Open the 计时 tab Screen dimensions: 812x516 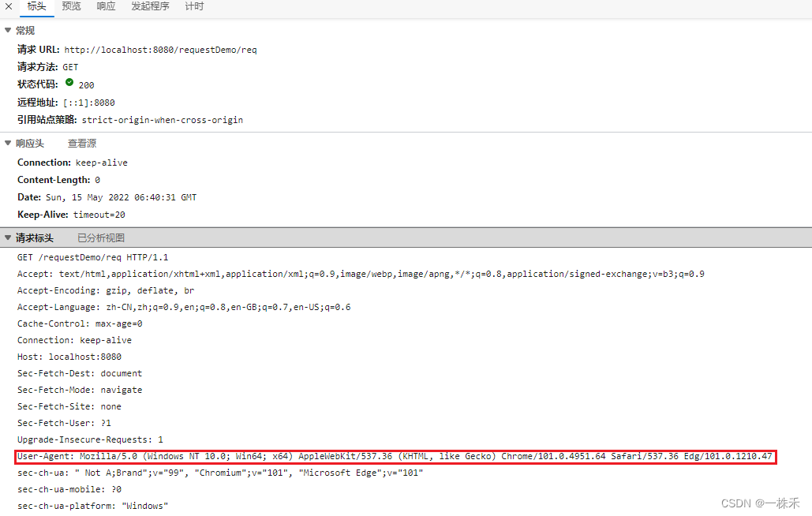(x=194, y=7)
